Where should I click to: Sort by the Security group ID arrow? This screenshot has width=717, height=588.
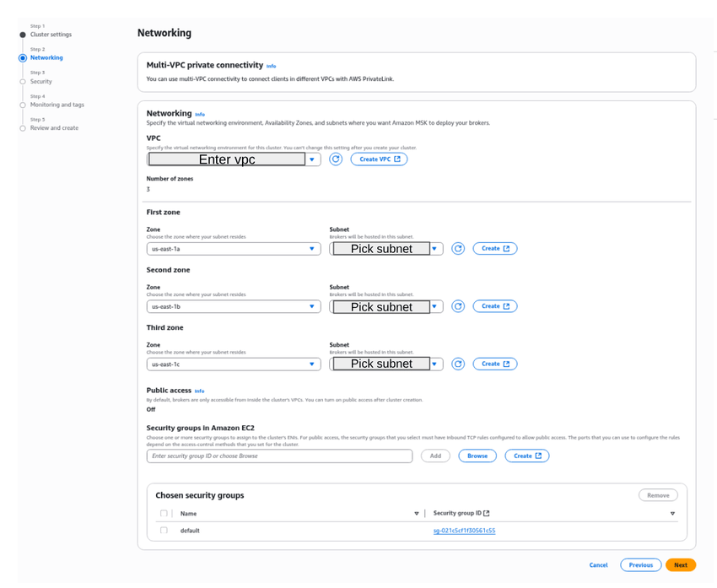[x=672, y=514]
